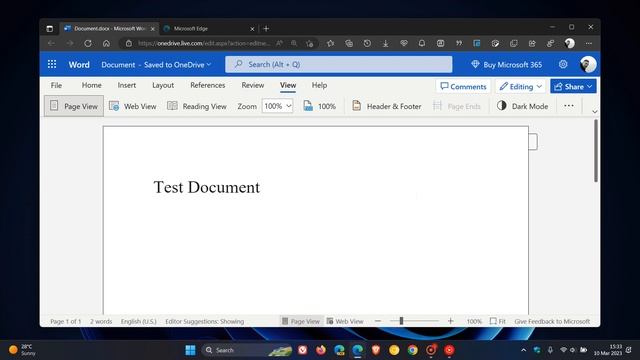Select Page View in status bar

pos(301,321)
